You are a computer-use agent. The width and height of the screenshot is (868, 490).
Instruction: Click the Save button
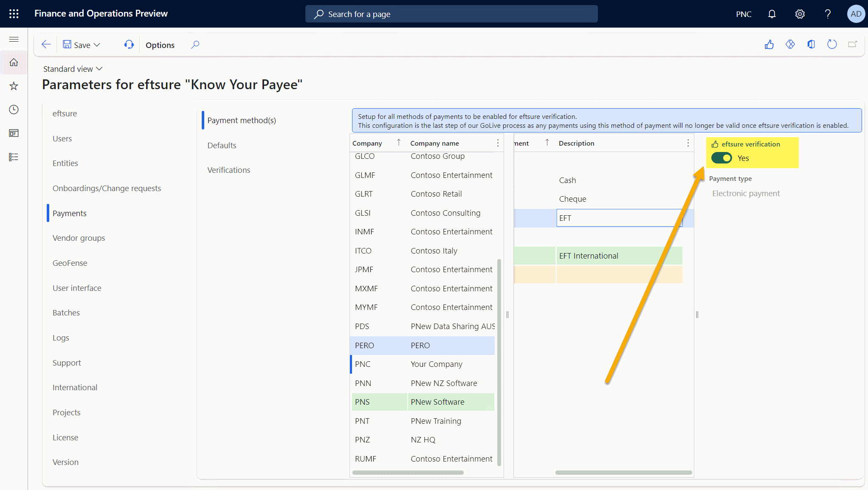[77, 45]
